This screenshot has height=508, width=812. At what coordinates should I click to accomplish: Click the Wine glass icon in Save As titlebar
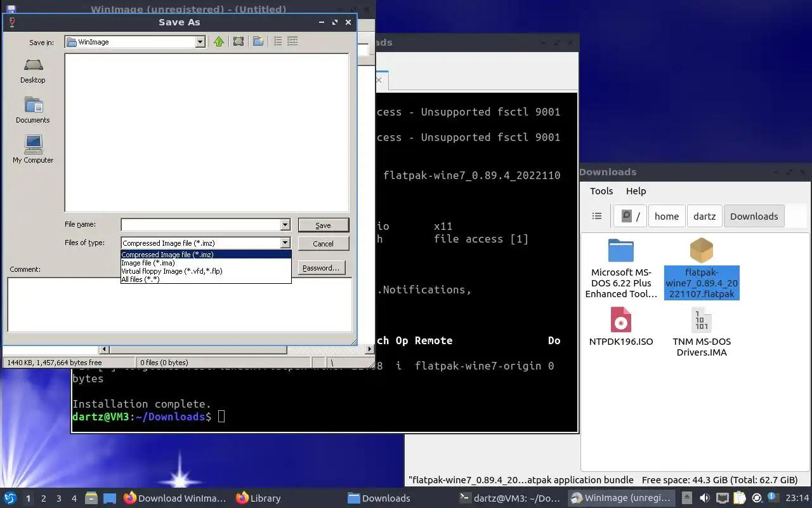click(x=11, y=22)
